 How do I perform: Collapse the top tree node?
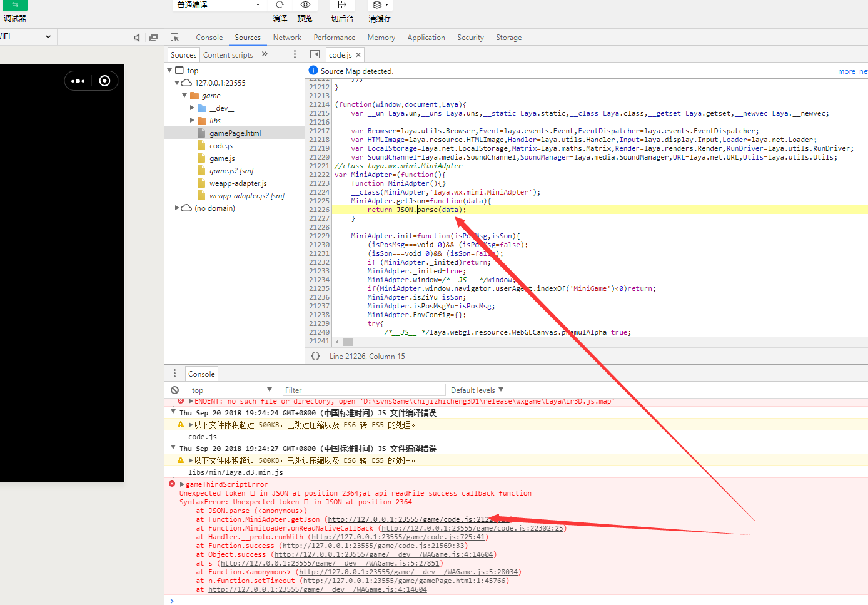click(169, 70)
